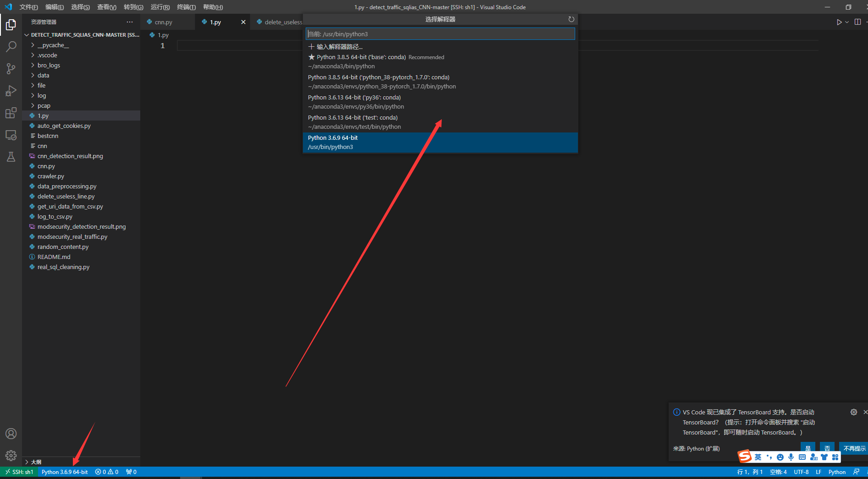Open the Explorer view in activity bar

[11, 24]
